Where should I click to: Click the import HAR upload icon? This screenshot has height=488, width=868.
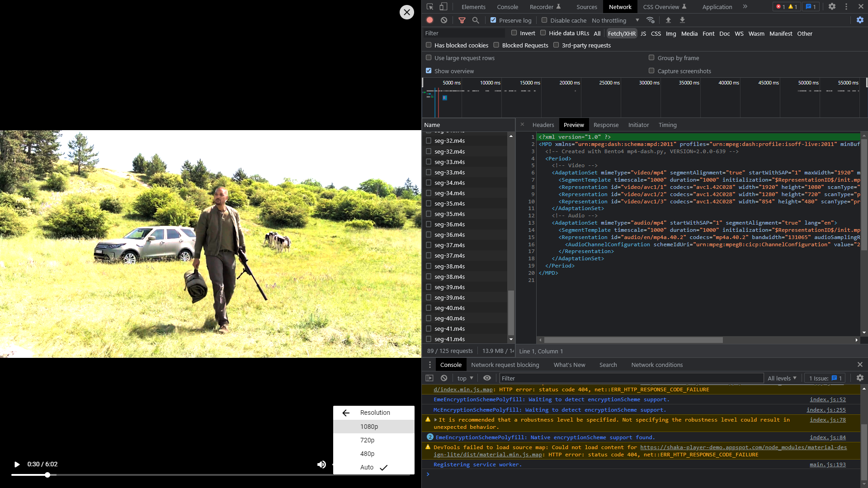pos(668,20)
